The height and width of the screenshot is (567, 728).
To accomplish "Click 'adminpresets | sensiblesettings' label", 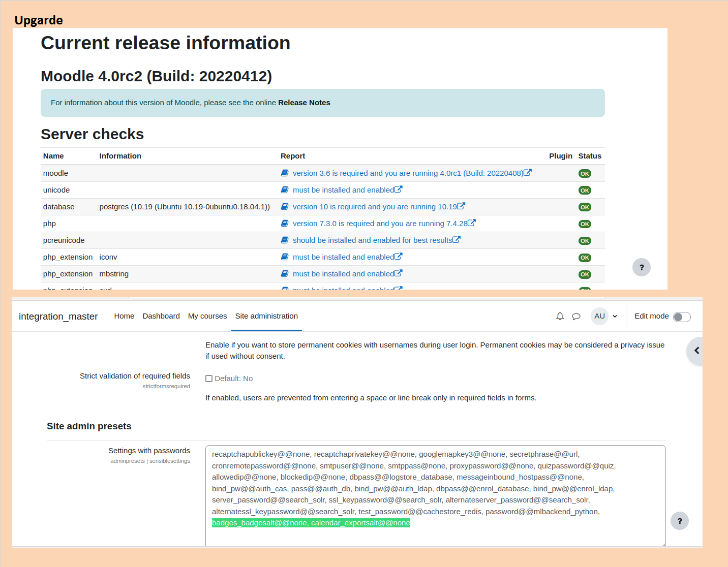I will 150,461.
